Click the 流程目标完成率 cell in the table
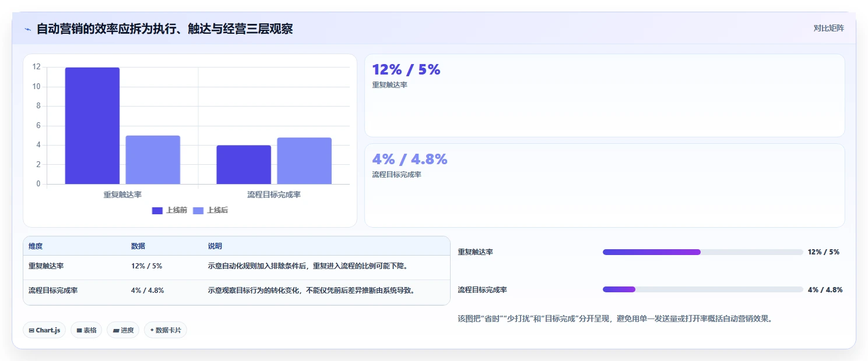The width and height of the screenshot is (868, 361). (53, 291)
